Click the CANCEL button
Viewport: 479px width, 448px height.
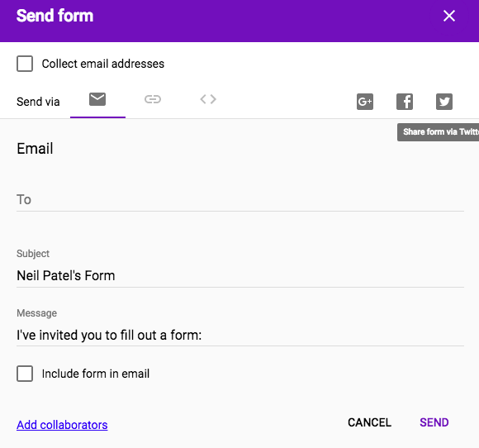click(369, 422)
